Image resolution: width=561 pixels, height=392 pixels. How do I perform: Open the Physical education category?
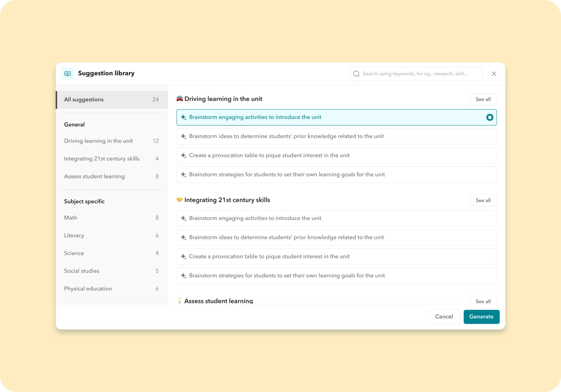click(111, 288)
